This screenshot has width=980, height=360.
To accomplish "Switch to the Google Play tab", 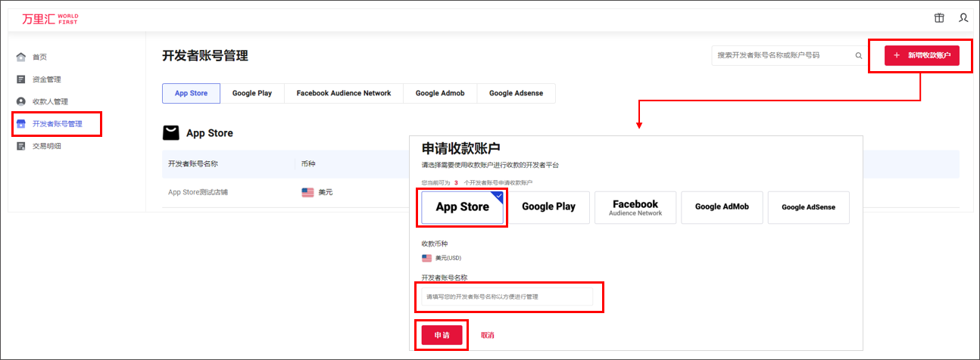I will 251,93.
